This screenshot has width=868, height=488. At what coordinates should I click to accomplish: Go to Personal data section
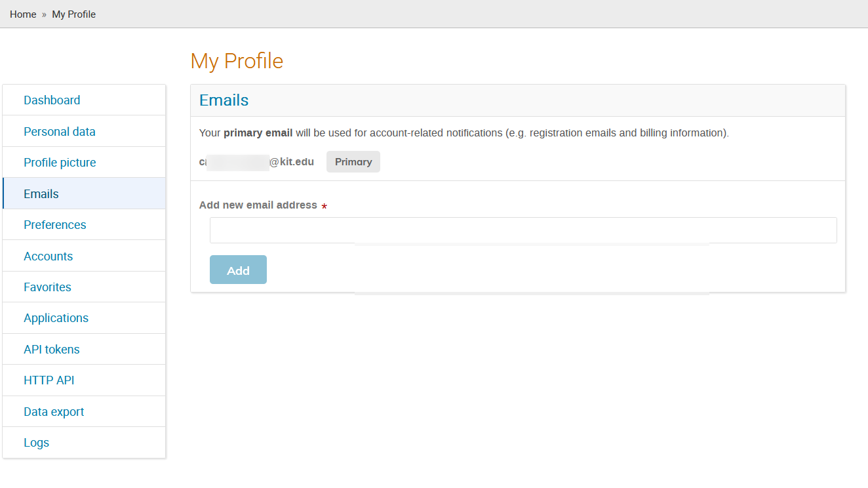point(84,131)
